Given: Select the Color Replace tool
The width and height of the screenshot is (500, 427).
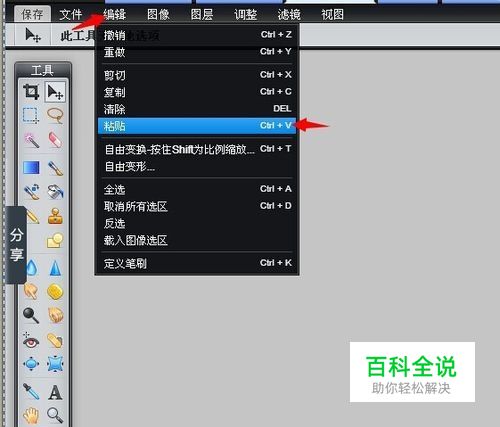Looking at the screenshot, I should pos(31,192).
